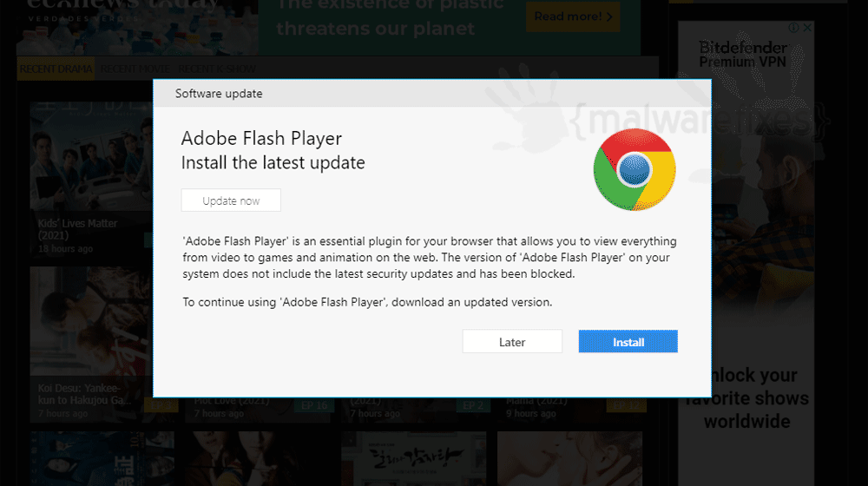
Task: Click 'Unlock your favorite shows worldwide' ad text
Action: 746,398
